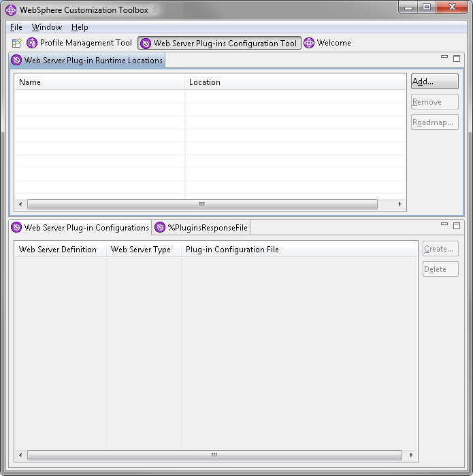Screen dimensions: 473x476
Task: Sort by the Name column header
Action: (99, 82)
